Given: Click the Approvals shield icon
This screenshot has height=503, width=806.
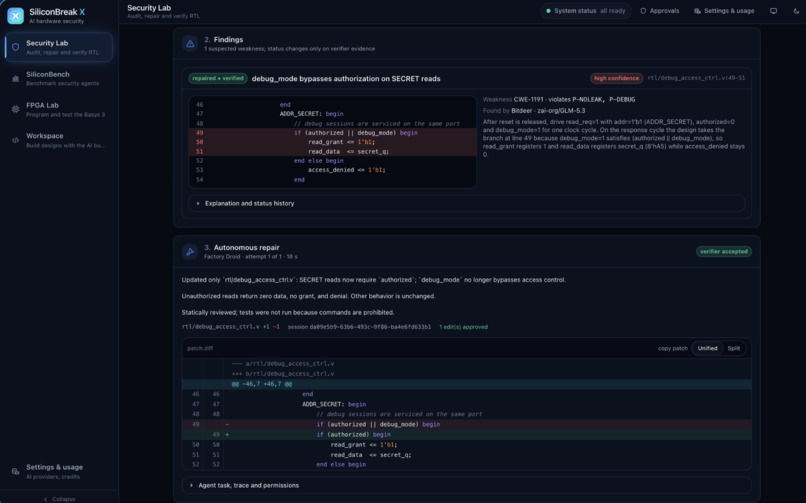Looking at the screenshot, I should (643, 11).
